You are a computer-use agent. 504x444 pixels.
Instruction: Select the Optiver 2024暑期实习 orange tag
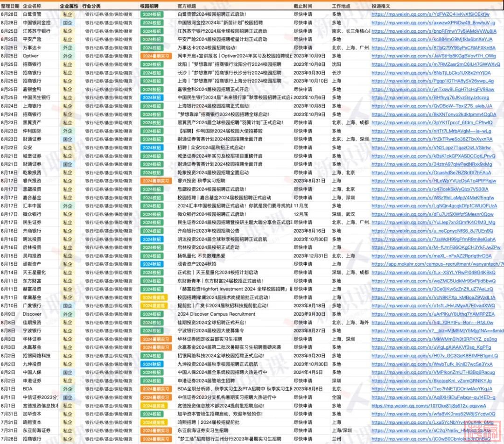coord(156,56)
